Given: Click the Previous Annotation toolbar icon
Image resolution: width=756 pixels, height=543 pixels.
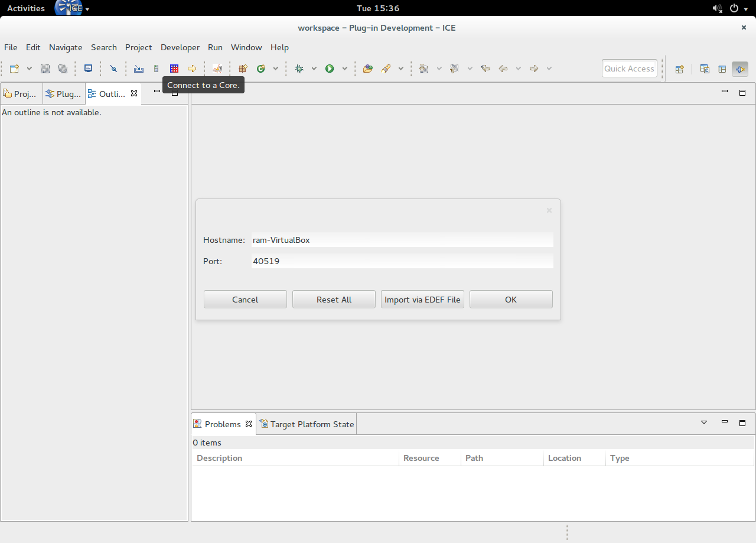Looking at the screenshot, I should pyautogui.click(x=454, y=69).
